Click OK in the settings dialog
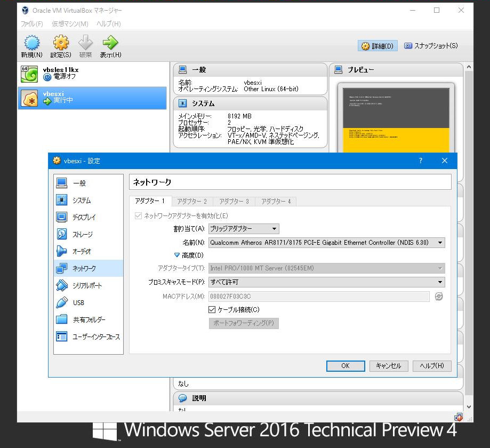Screen dimensions: 490x448 point(346,366)
